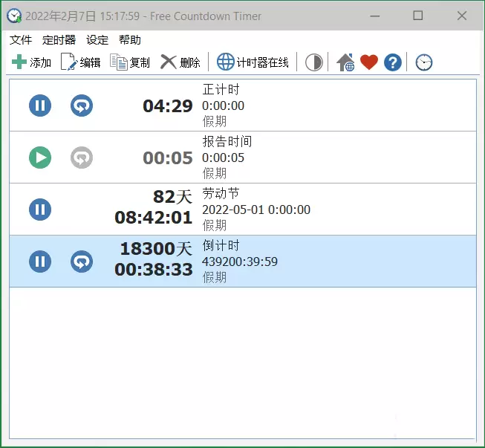Select the 劳动节 2022-05-01 timer row
Image resolution: width=485 pixels, height=448 pixels.
tap(243, 210)
